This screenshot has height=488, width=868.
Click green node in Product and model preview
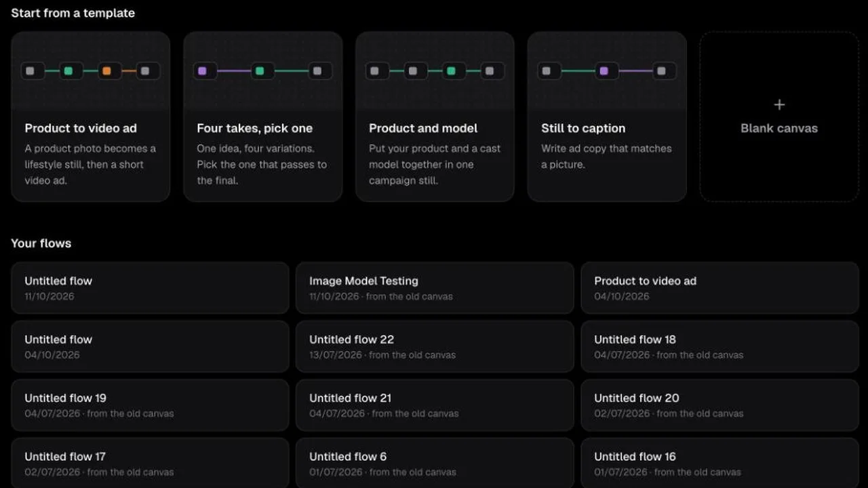pyautogui.click(x=451, y=70)
